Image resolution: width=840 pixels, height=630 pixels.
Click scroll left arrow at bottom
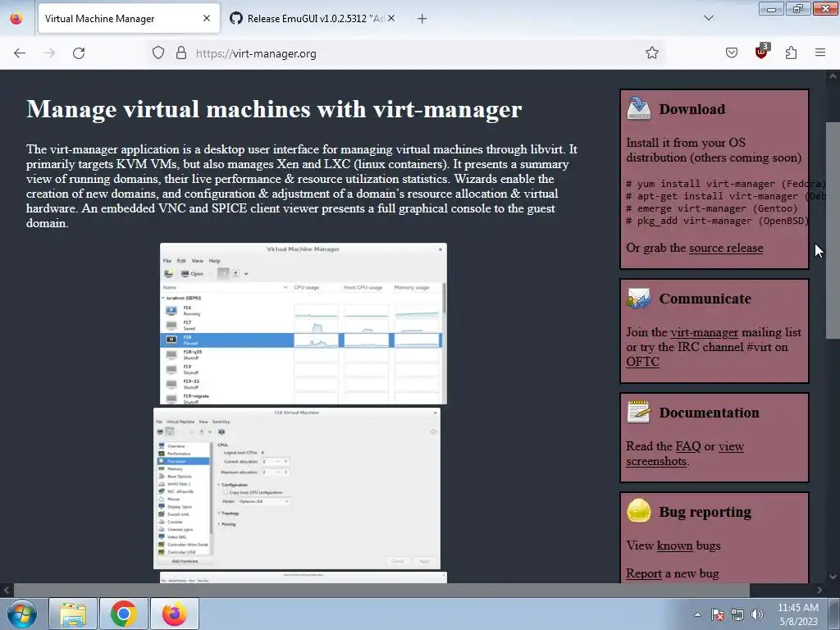[7, 591]
